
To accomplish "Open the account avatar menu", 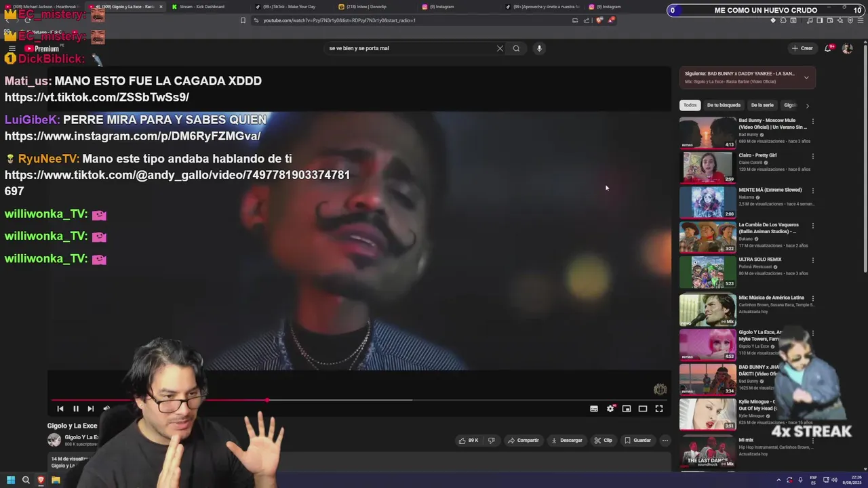I will (847, 48).
